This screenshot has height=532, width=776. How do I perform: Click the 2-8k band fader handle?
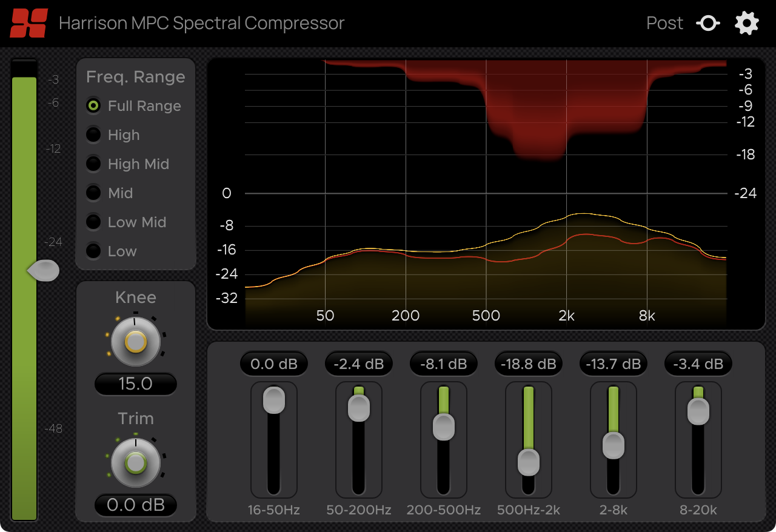[614, 445]
